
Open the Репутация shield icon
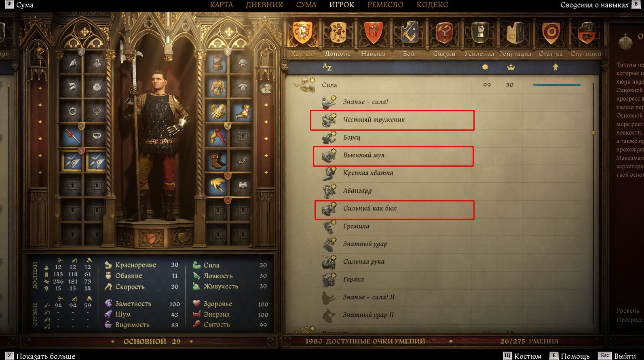point(515,33)
